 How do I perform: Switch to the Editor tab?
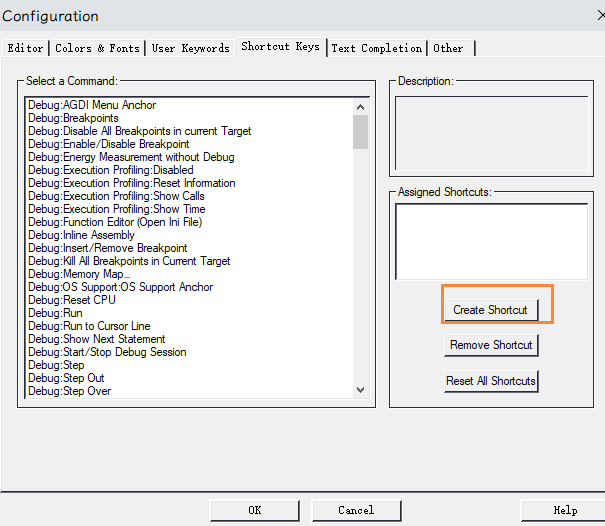[x=26, y=48]
